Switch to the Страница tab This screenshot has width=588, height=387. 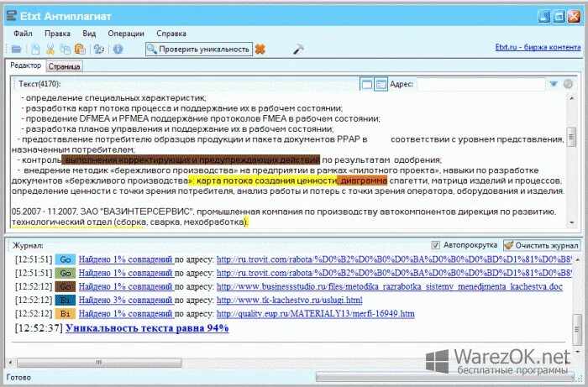tap(64, 66)
